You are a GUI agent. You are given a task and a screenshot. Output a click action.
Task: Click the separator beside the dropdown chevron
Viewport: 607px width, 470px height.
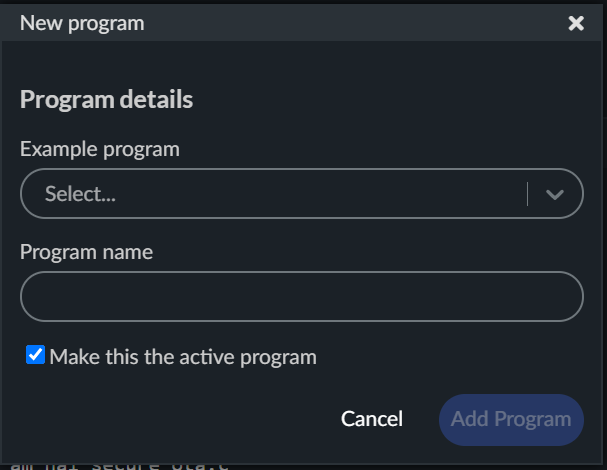coord(527,194)
